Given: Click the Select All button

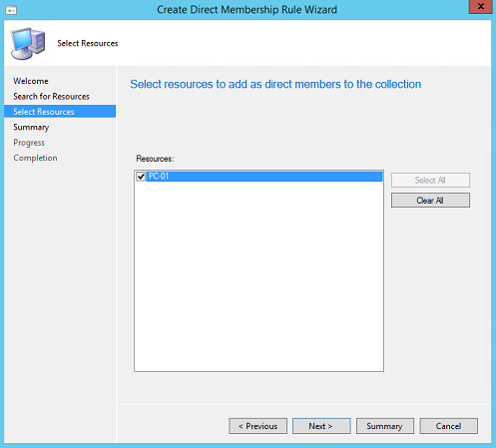Looking at the screenshot, I should pyautogui.click(x=430, y=180).
